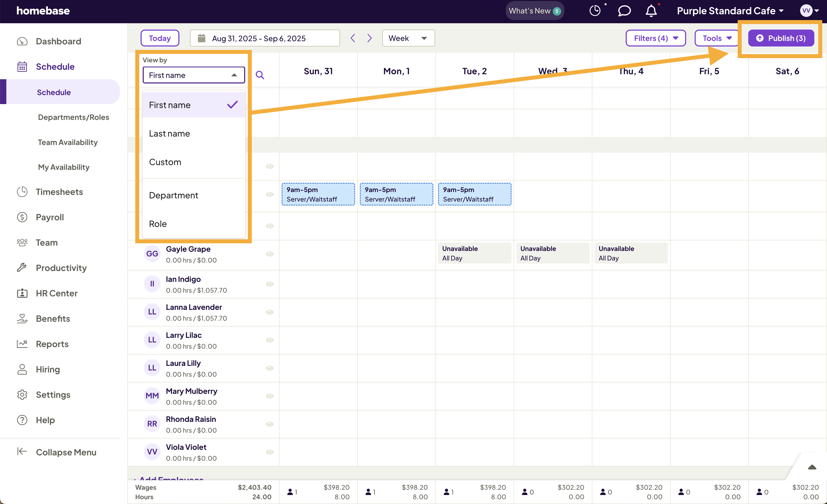Toggle visibility eye for Viola Violet

(270, 452)
